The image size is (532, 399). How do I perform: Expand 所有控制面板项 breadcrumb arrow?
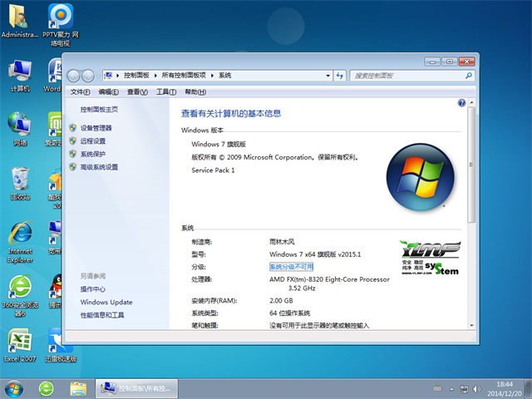point(212,76)
